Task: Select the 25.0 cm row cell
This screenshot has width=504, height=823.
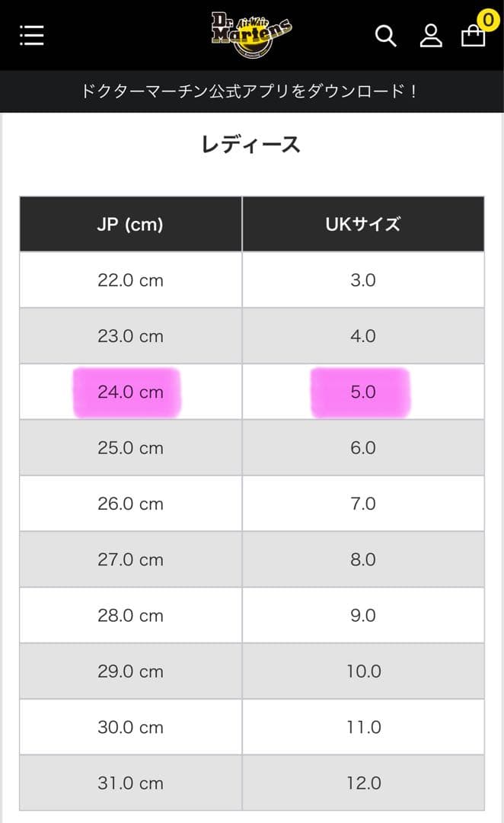Action: coord(130,448)
